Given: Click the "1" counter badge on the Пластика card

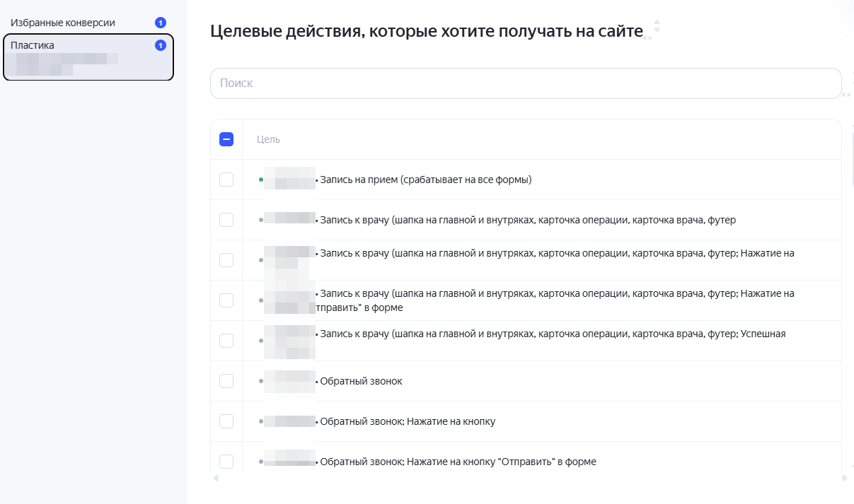Looking at the screenshot, I should [161, 45].
